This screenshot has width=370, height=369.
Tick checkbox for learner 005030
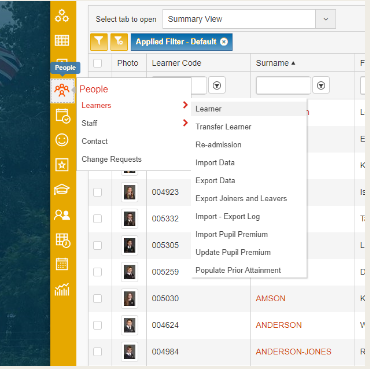[x=97, y=298]
